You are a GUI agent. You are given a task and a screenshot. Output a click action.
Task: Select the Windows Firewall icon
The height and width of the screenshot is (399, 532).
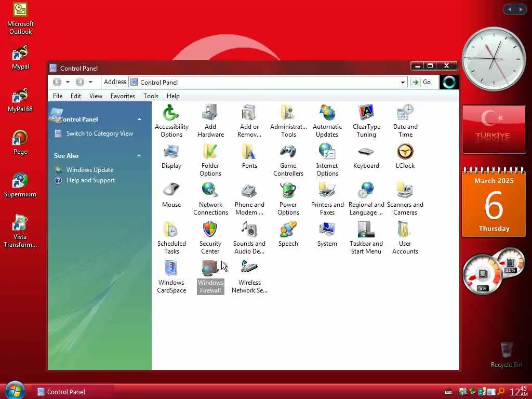coord(210,277)
